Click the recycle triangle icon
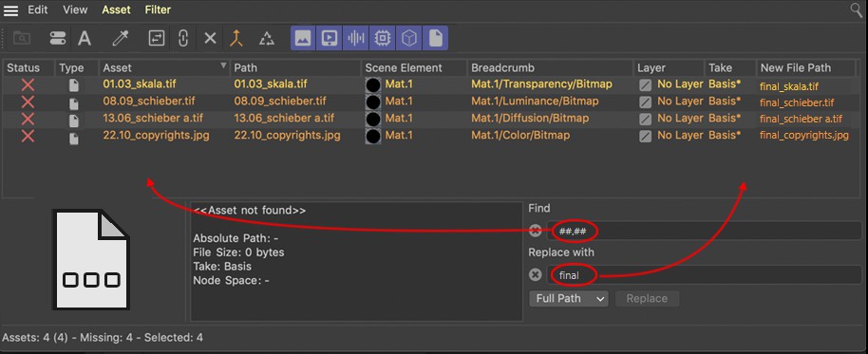Image resolution: width=868 pixels, height=354 pixels. [267, 38]
